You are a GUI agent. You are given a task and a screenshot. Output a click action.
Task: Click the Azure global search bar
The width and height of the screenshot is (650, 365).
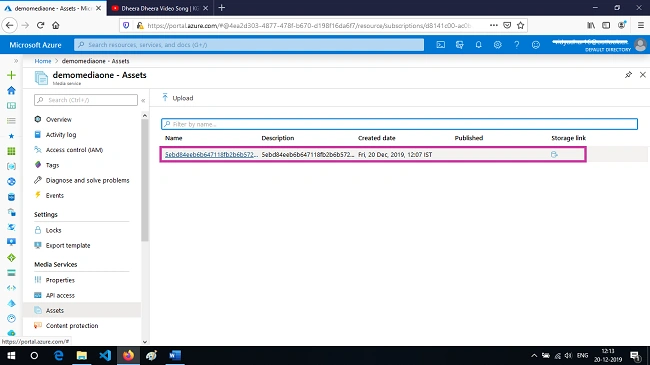[x=249, y=45]
